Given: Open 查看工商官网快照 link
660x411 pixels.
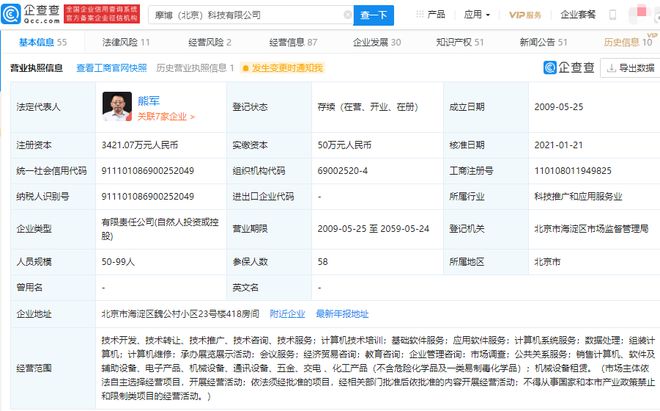Looking at the screenshot, I should pos(112,68).
